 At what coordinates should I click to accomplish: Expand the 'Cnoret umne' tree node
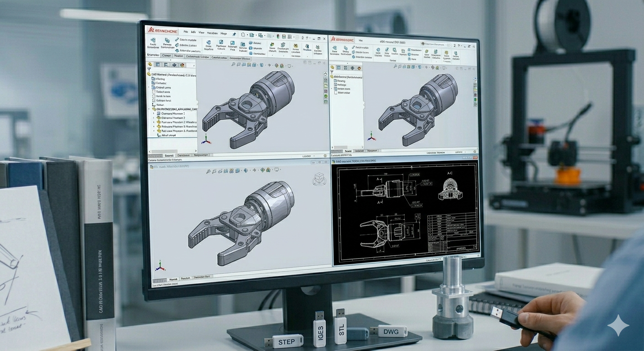click(149, 87)
